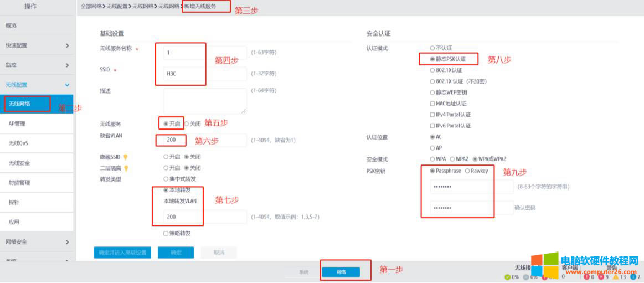Set 认证位置 to AP
644x283 pixels.
[432, 148]
